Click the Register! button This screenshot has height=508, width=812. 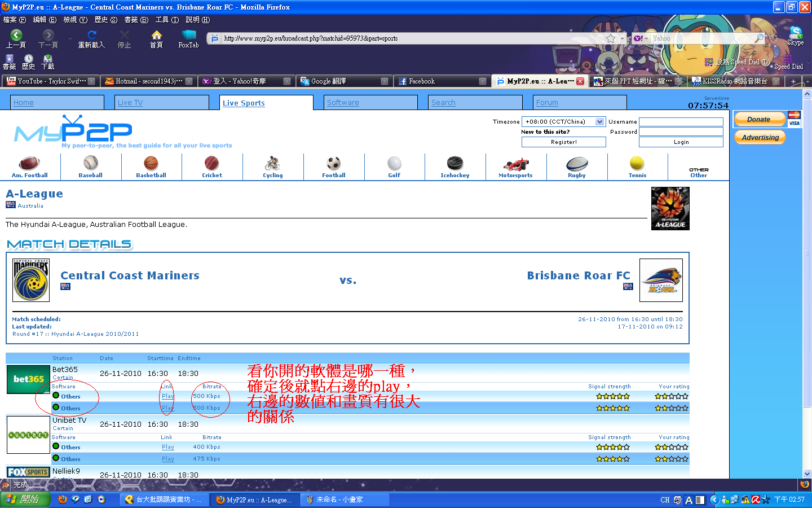tap(564, 142)
